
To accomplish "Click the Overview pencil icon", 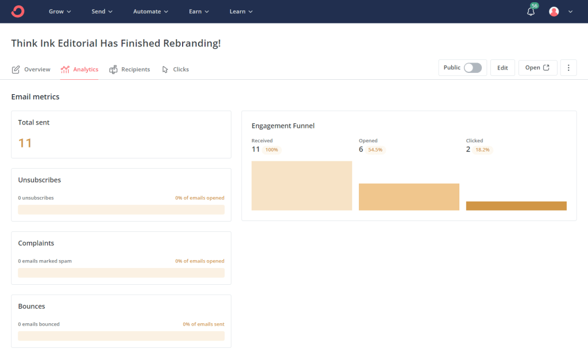I will click(16, 69).
